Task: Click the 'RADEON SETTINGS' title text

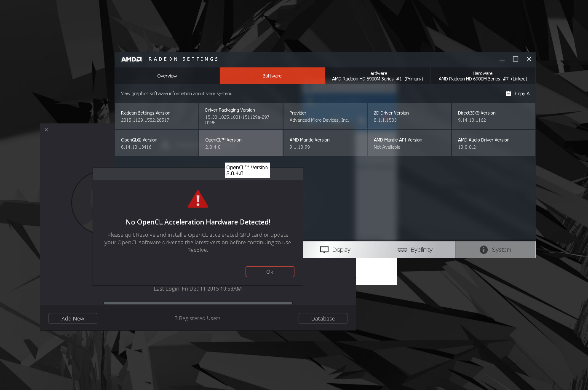Action: [183, 59]
